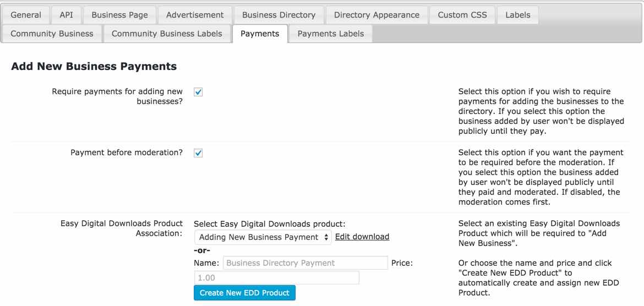Click the Edit download link

[362, 237]
